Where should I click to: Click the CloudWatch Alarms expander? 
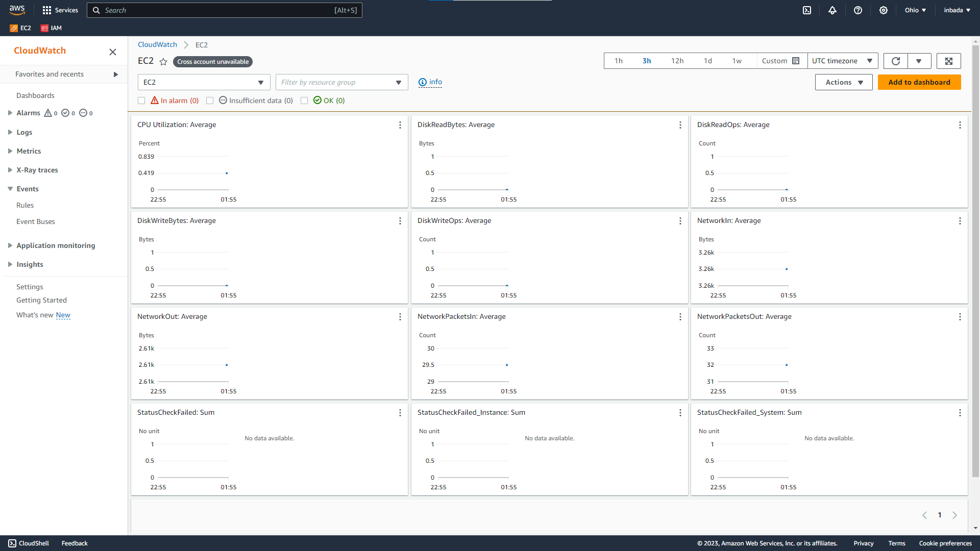pyautogui.click(x=9, y=113)
